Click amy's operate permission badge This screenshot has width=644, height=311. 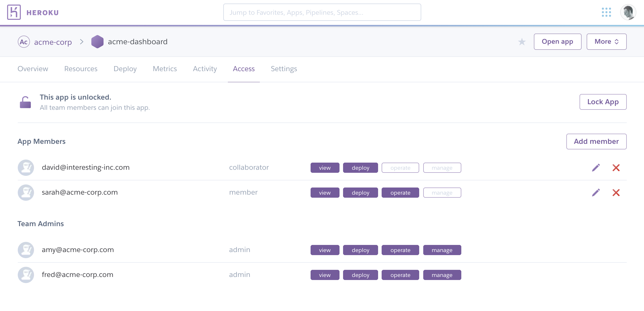click(400, 250)
